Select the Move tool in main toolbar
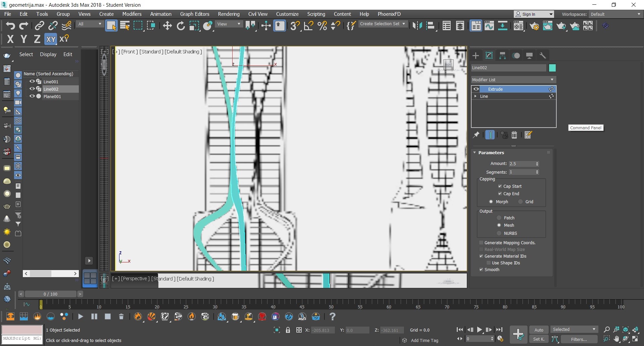The image size is (644, 346). 167,26
